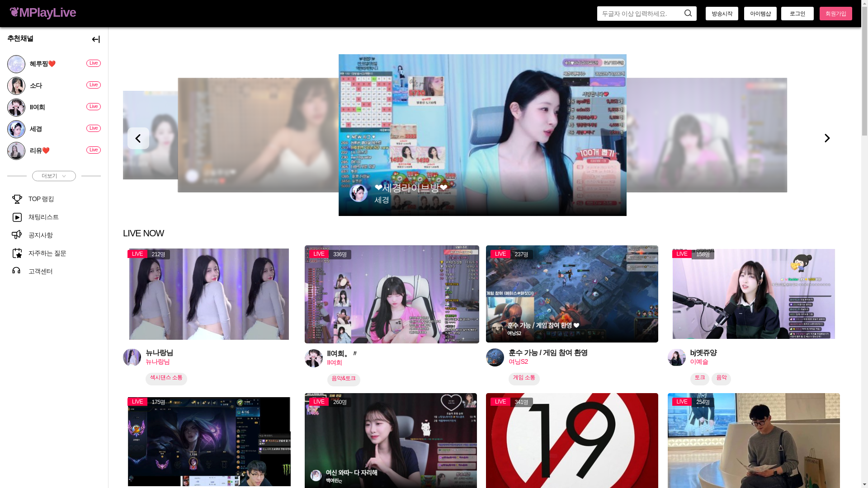868x488 pixels.
Task: Open 리유 channel avatar
Action: point(16,151)
